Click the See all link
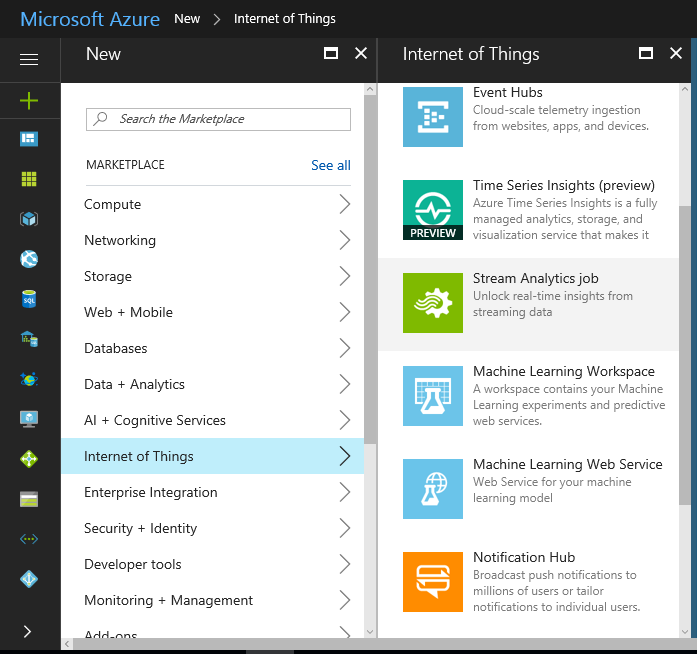The height and width of the screenshot is (654, 697). [331, 165]
